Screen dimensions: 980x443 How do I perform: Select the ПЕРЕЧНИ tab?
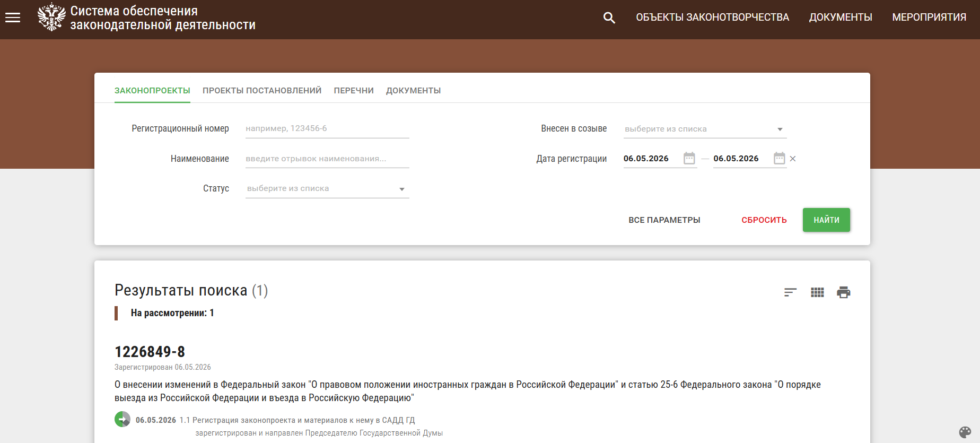coord(354,91)
